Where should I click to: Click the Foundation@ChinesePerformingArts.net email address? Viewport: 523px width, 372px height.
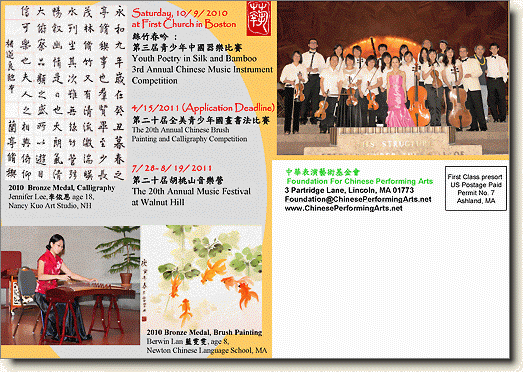pos(358,199)
